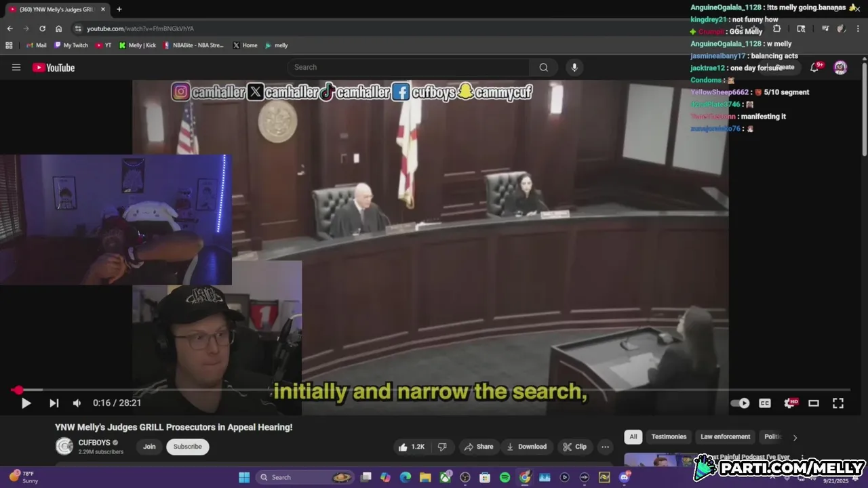Open more actions ellipsis menu

coord(605,447)
